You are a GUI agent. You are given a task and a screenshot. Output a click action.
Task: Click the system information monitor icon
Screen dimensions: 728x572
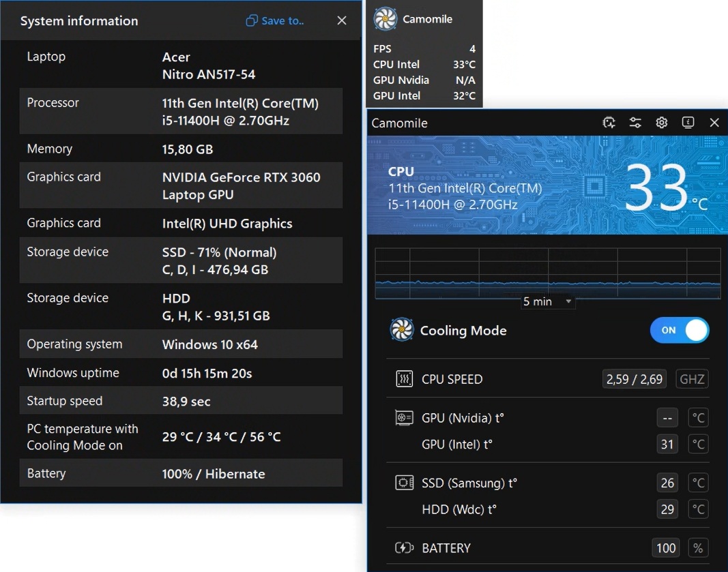[x=688, y=123]
